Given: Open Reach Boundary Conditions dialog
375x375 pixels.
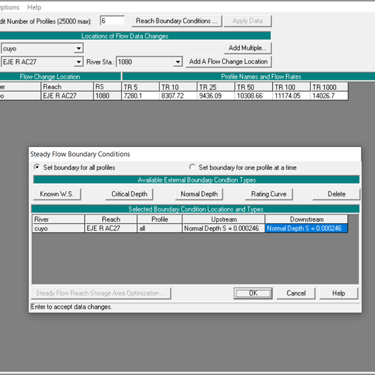Looking at the screenshot, I should coord(177,21).
